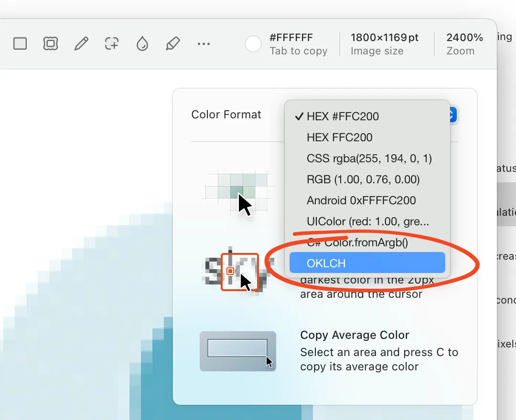516x420 pixels.
Task: Select RGB (1.00, 0.76, 0.00) format
Action: (x=367, y=179)
